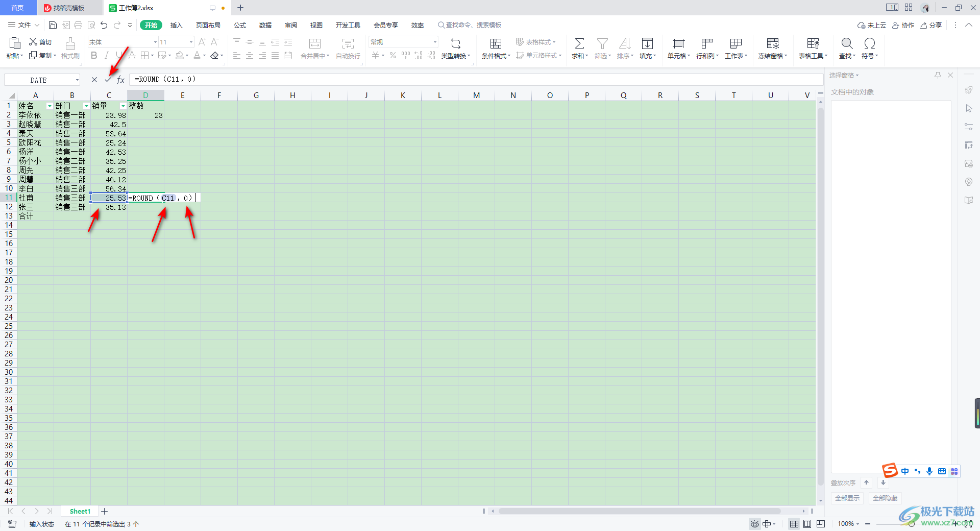
Task: Click in the formula bar input field
Action: pos(476,80)
